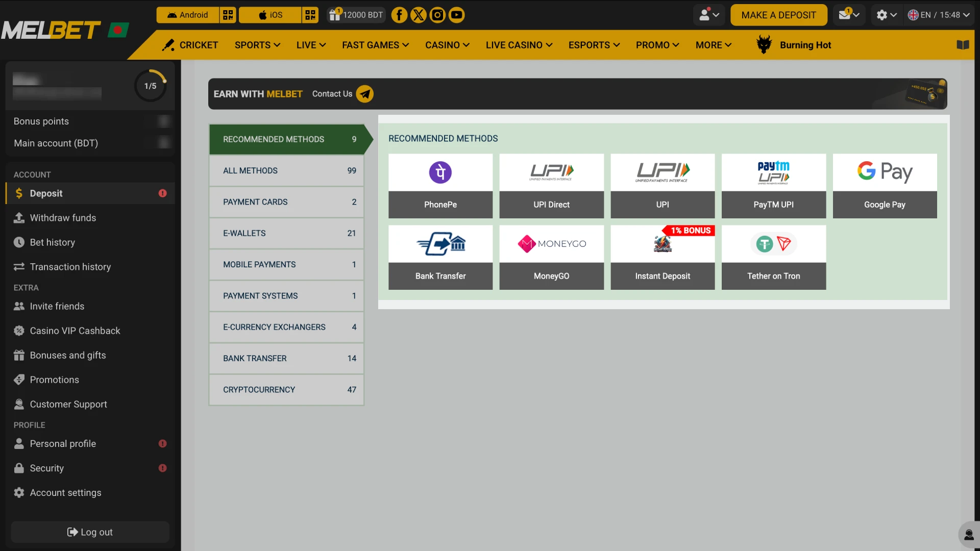Screen dimensions: 980x551
Task: Select Tether on Tron payment tile
Action: click(773, 257)
